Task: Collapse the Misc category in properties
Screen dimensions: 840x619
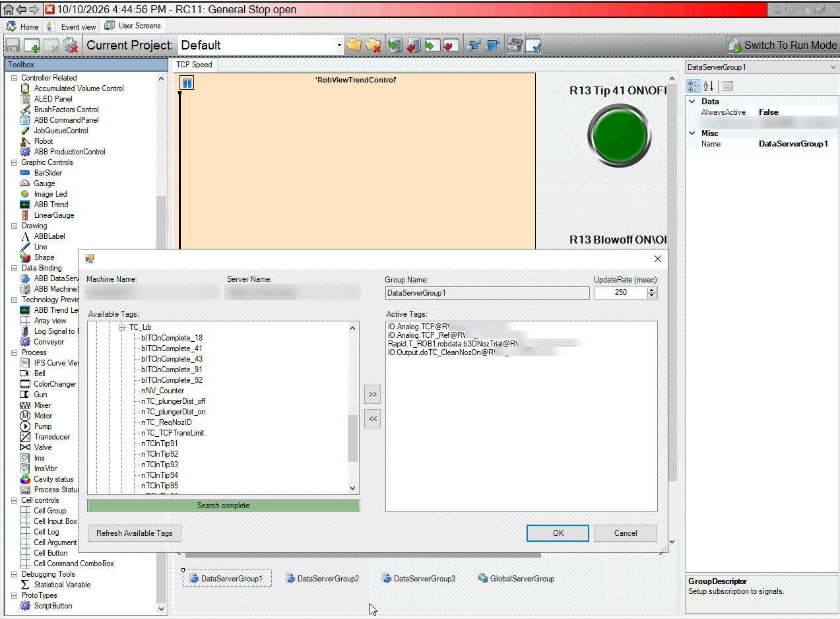Action: point(692,133)
